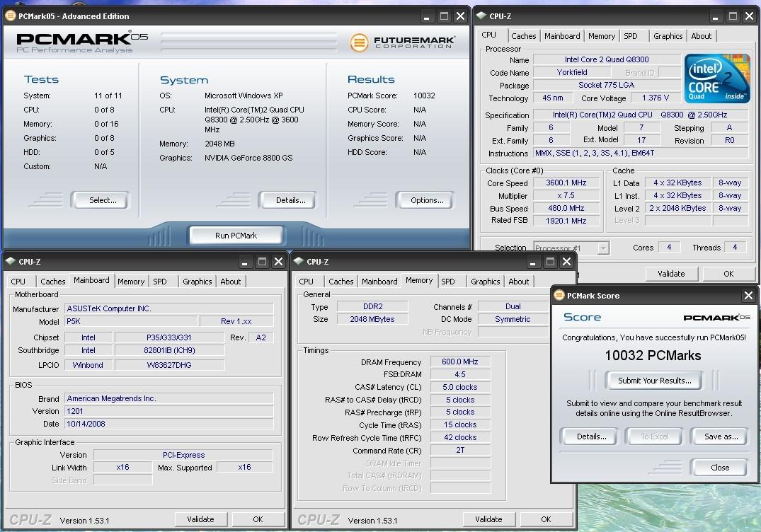Maximize the CPU-Z Memory window
The width and height of the screenshot is (761, 532).
[550, 262]
